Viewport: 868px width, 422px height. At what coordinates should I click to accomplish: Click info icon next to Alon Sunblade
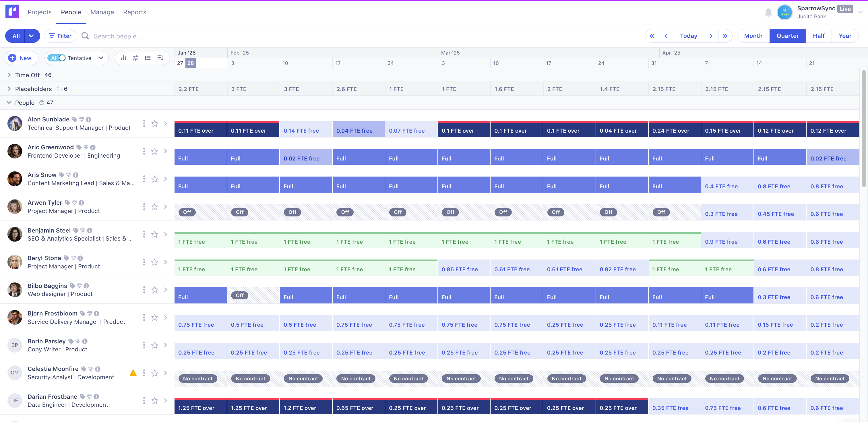coord(89,120)
